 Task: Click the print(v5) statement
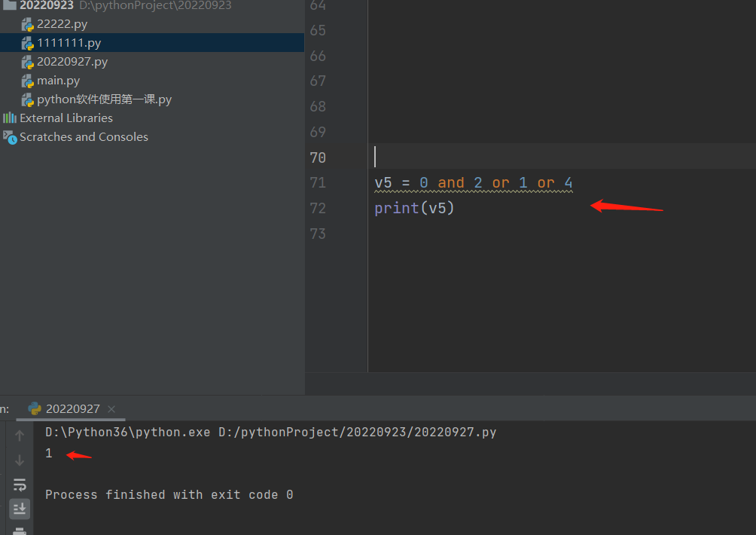pos(414,209)
